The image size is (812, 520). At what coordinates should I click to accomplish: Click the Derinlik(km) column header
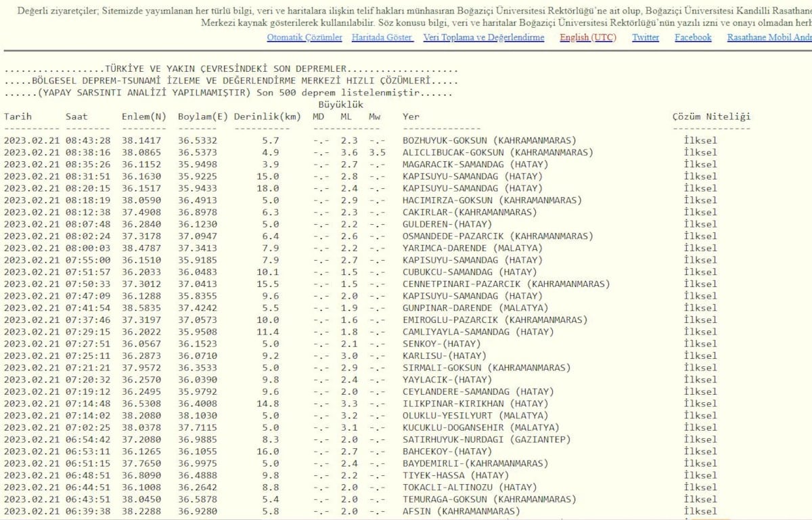267,116
